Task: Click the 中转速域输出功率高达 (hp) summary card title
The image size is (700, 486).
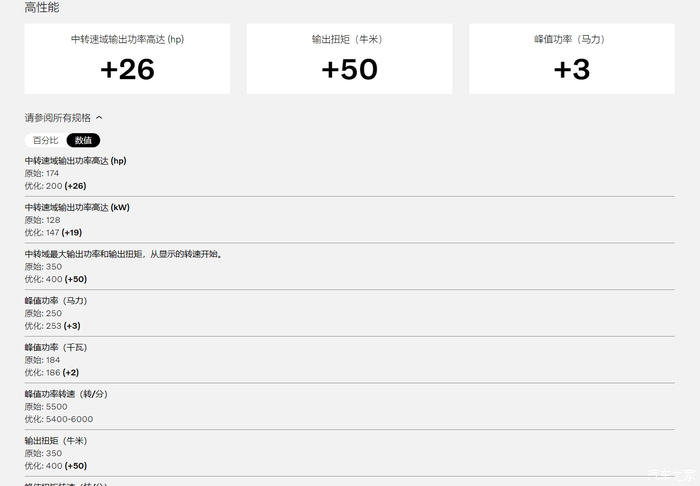Action: tap(127, 39)
